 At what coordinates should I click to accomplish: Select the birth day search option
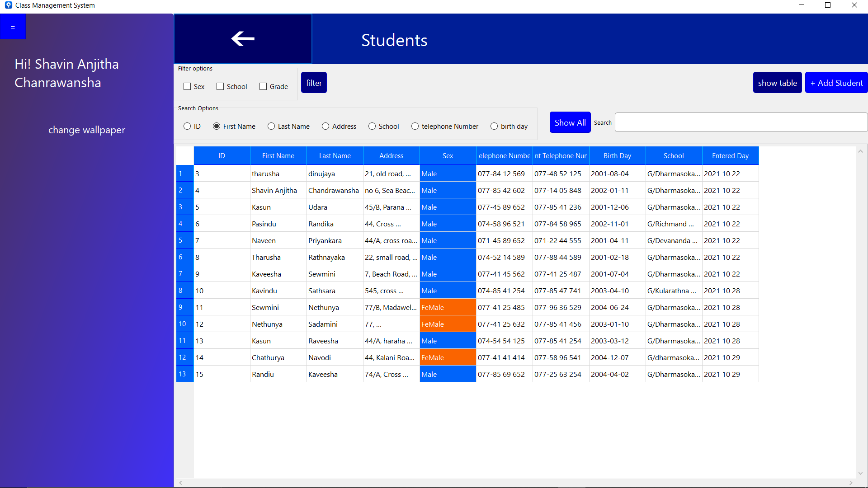493,126
